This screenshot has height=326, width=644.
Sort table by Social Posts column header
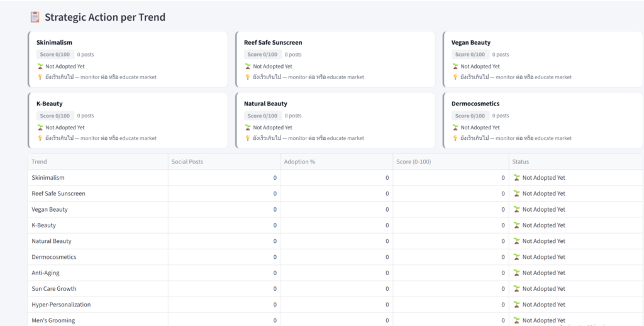187,161
